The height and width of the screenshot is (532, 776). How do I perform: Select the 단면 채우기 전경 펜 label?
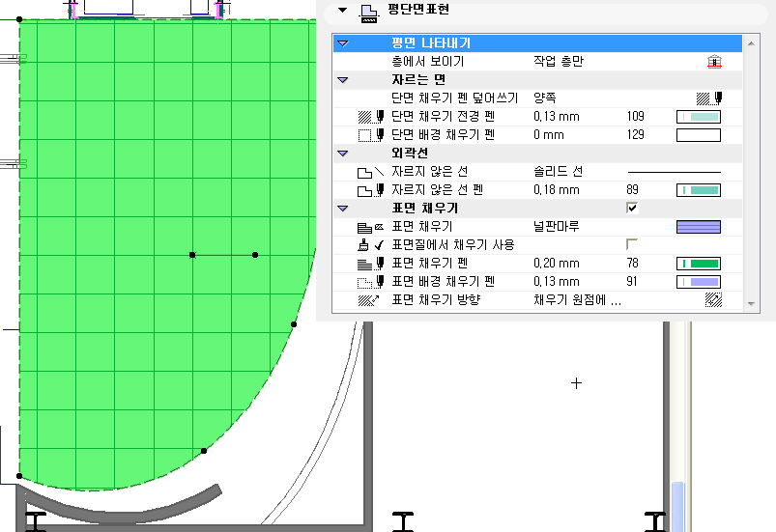point(443,117)
